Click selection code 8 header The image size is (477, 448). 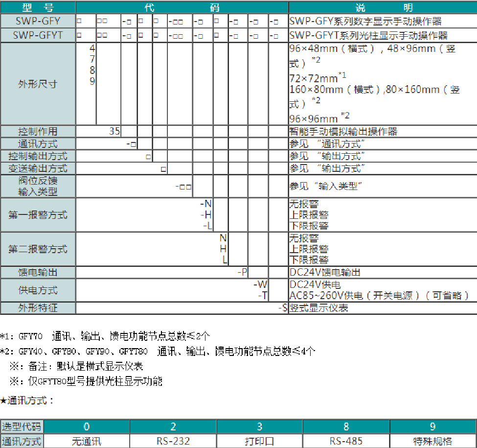(x=346, y=426)
